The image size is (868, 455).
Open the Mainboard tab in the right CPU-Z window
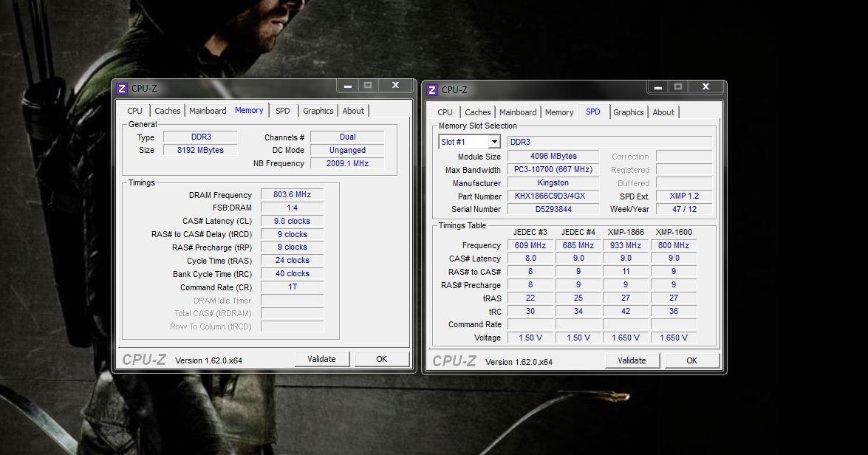[x=518, y=112]
